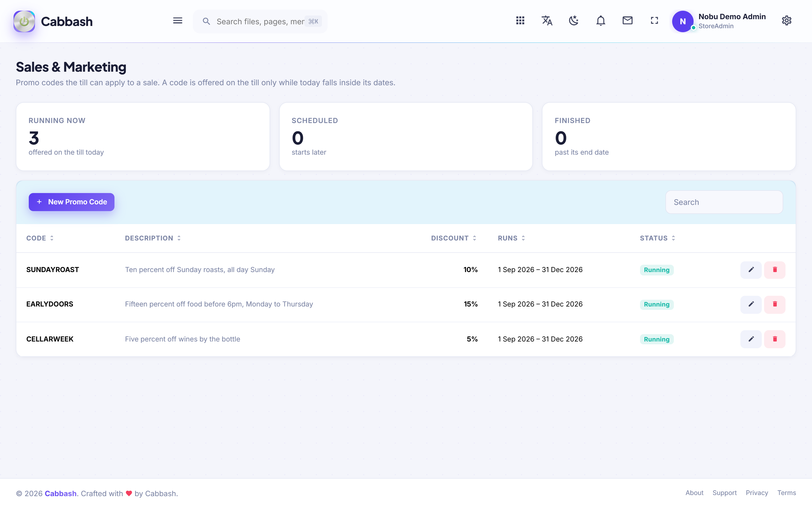Open the settings gear
Viewport: 812px width, 508px height.
click(x=787, y=21)
